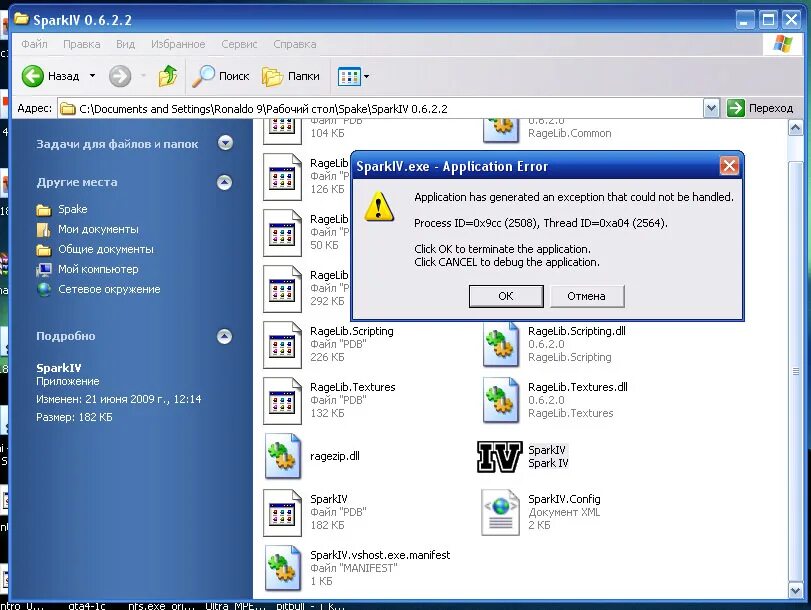Click the Мой компьютер computer icon
The height and width of the screenshot is (610, 811).
pos(44,270)
